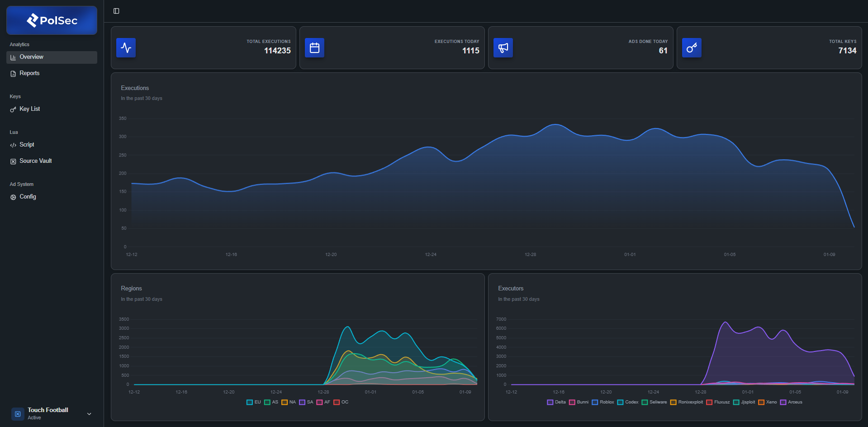
Task: Click the Total Executions activity icon
Action: (x=126, y=48)
